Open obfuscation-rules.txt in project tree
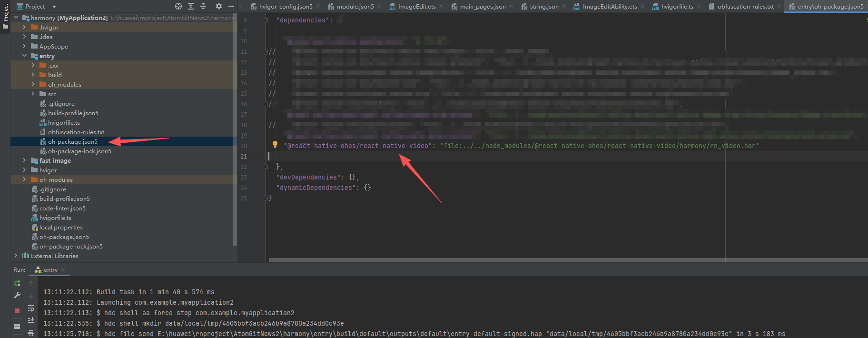Viewport: 868px width, 338px height. click(x=76, y=132)
